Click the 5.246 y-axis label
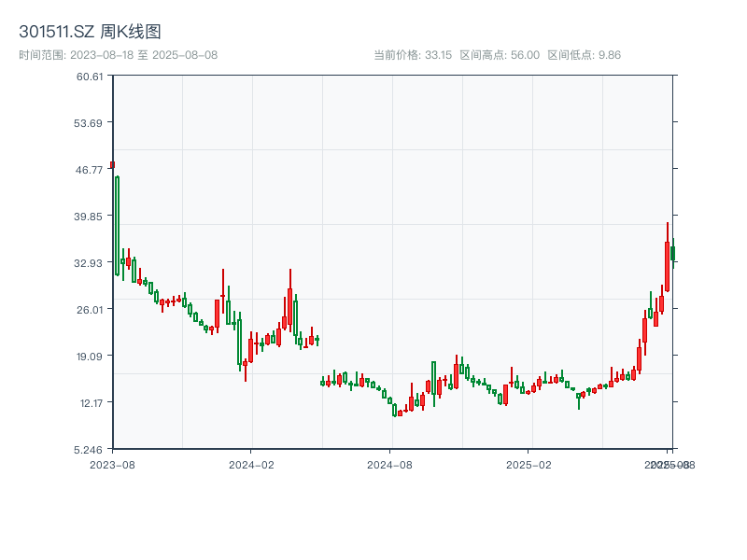This screenshot has width=747, height=560. (x=90, y=450)
